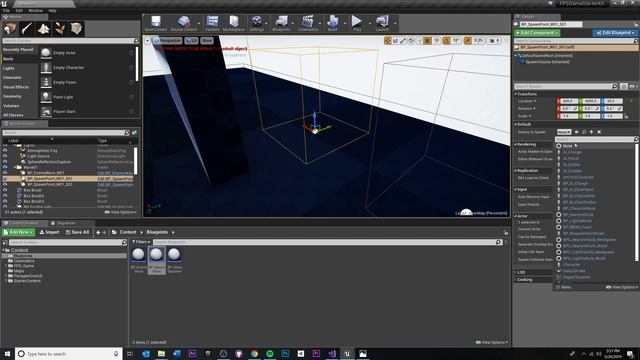Screen dimensions: 640x360
Task: Toggle the Show viewport button
Action: [x=207, y=40]
